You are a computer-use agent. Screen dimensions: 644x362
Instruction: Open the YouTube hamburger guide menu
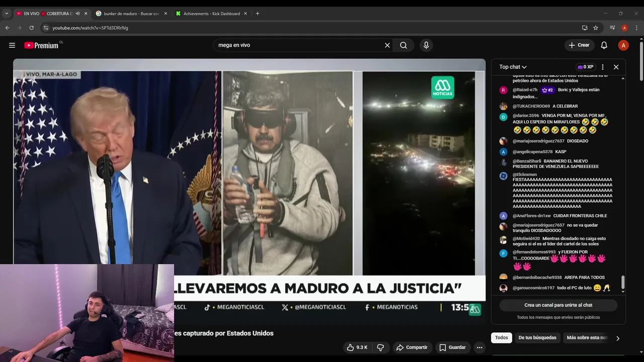(12, 45)
